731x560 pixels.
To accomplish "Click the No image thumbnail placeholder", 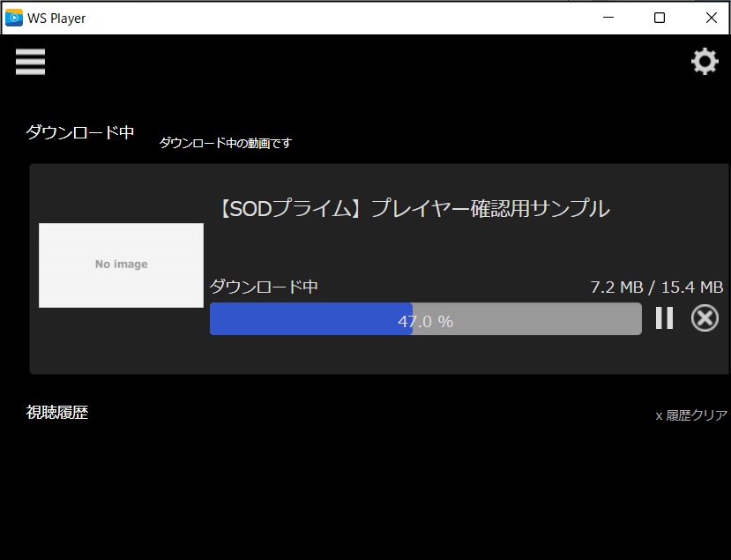I will pyautogui.click(x=121, y=265).
